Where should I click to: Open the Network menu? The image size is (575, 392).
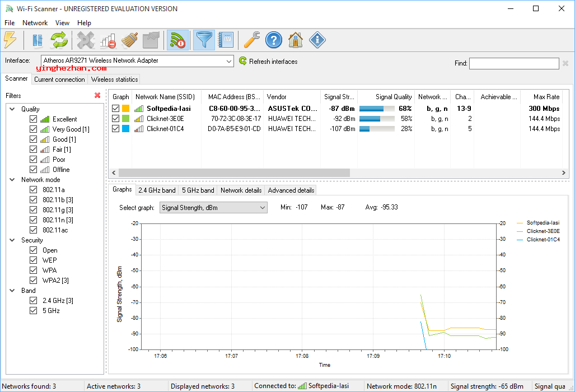click(x=35, y=23)
